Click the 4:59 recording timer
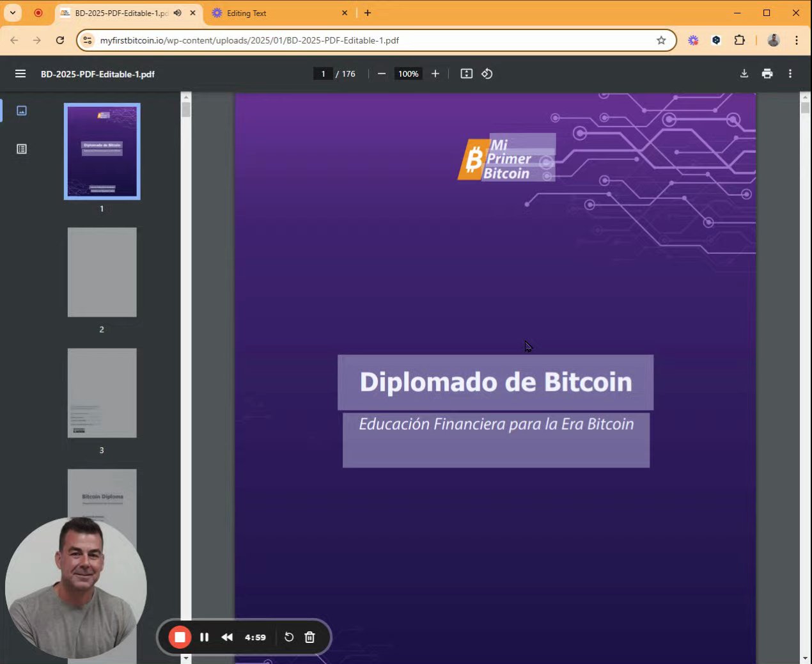Screen dimensions: 812x664 pyautogui.click(x=255, y=637)
